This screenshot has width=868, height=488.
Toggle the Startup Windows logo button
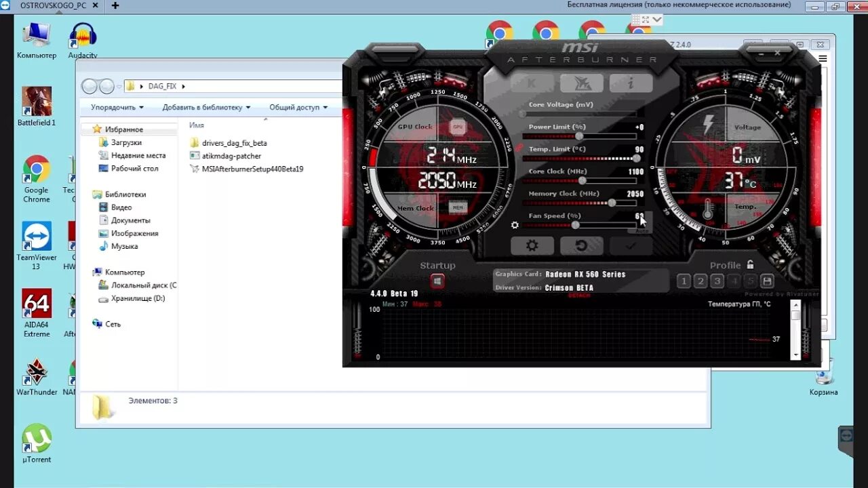(437, 281)
